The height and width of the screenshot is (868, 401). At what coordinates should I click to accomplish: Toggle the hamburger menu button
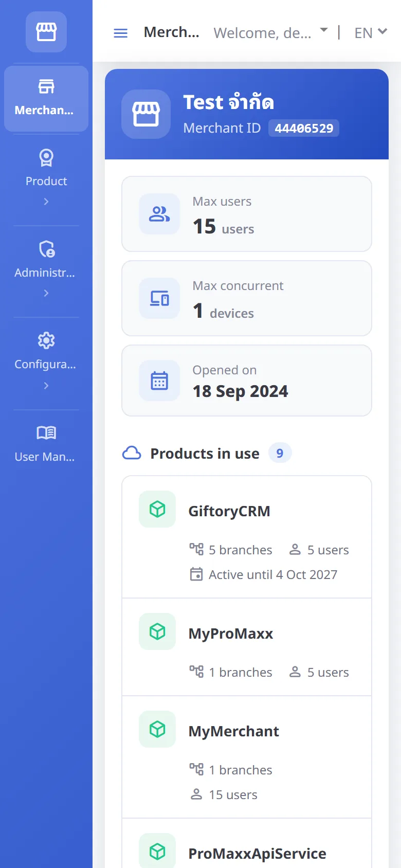[x=120, y=33]
